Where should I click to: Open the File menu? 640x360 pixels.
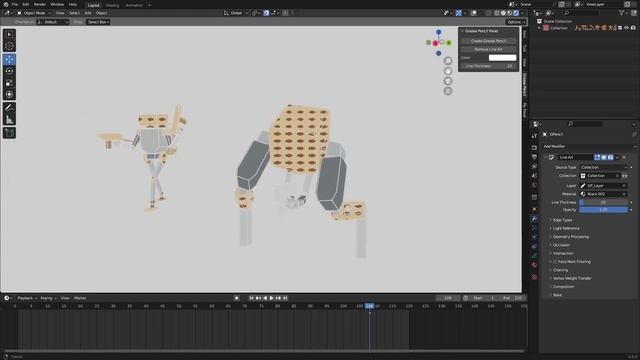tap(15, 4)
